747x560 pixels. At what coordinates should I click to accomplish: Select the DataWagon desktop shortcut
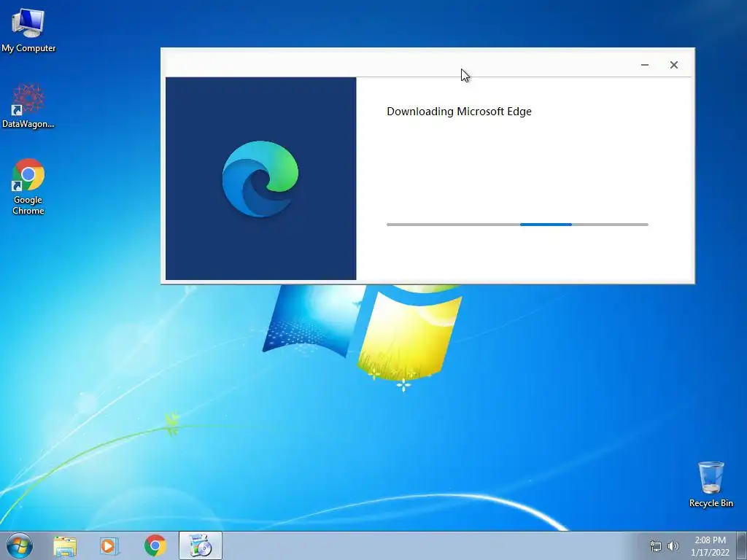28,106
